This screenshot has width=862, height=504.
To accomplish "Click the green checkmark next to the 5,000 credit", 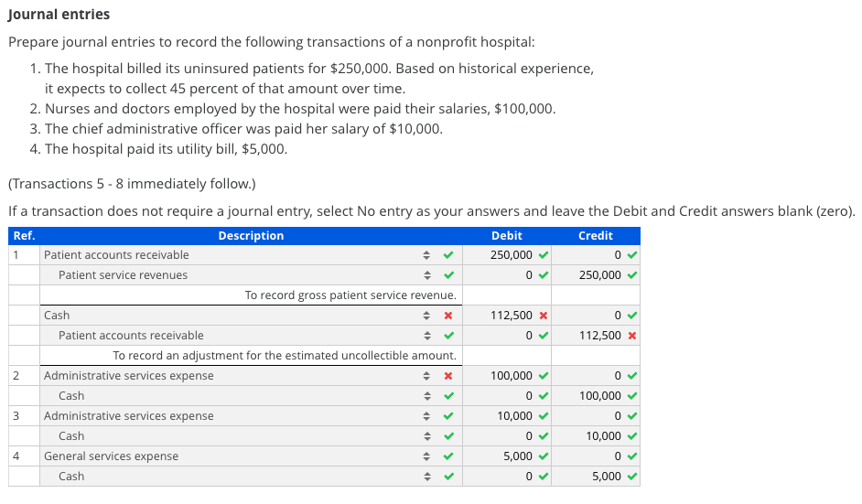I will tap(632, 477).
